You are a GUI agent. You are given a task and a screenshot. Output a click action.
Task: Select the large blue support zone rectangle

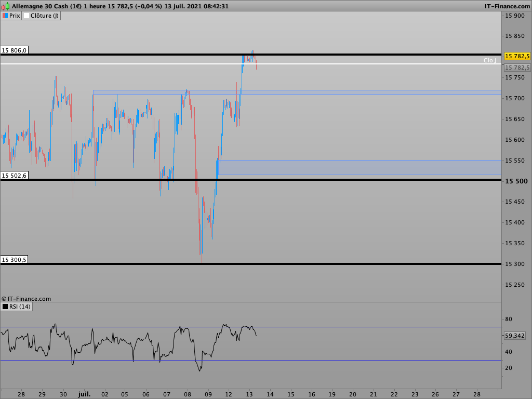360,167
